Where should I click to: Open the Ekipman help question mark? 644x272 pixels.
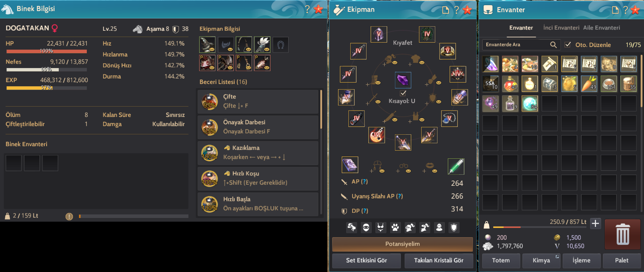click(x=457, y=10)
